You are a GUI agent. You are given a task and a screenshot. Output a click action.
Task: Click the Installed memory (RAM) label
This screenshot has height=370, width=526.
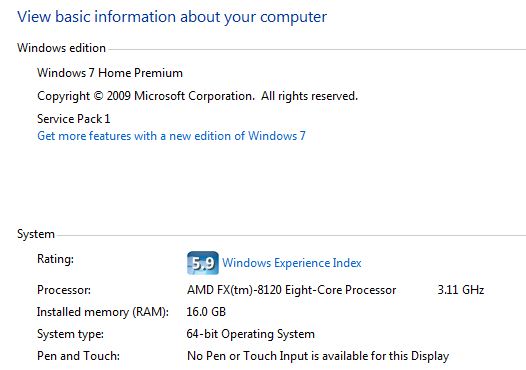coord(103,312)
